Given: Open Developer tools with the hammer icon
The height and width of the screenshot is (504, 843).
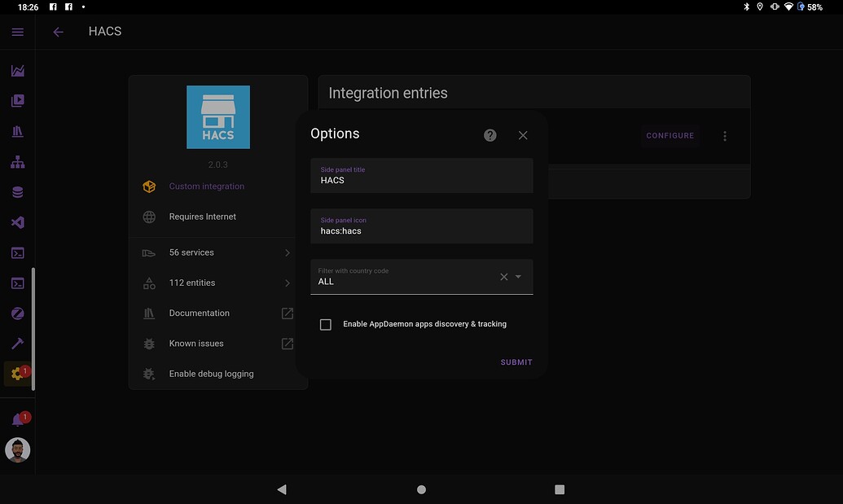Looking at the screenshot, I should point(17,343).
